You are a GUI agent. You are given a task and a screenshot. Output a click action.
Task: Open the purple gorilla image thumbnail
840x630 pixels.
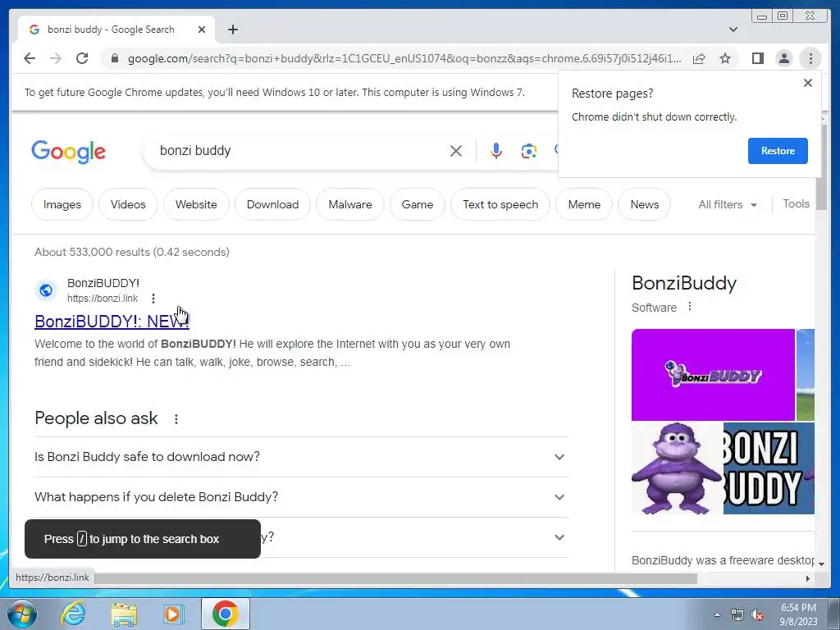point(677,468)
